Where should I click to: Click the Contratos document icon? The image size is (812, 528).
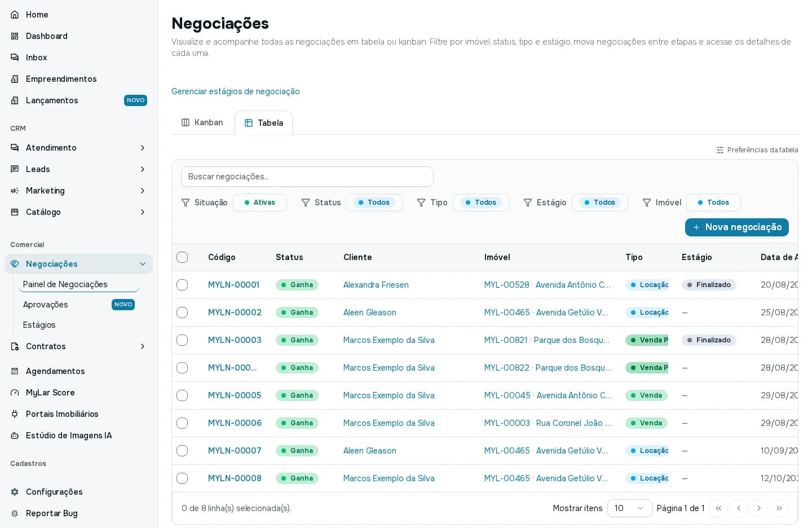(15, 346)
